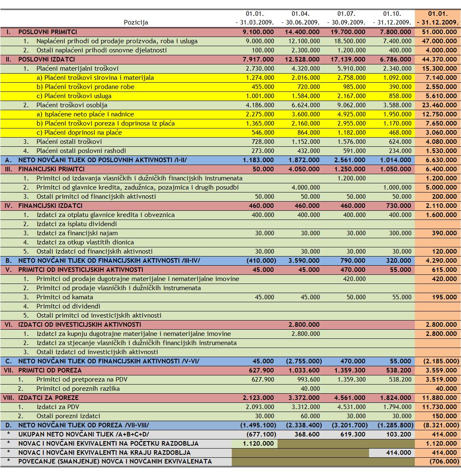This screenshot has height=476, width=461.
Task: Select the (706.000) cash decrease cell
Action: click(442, 462)
